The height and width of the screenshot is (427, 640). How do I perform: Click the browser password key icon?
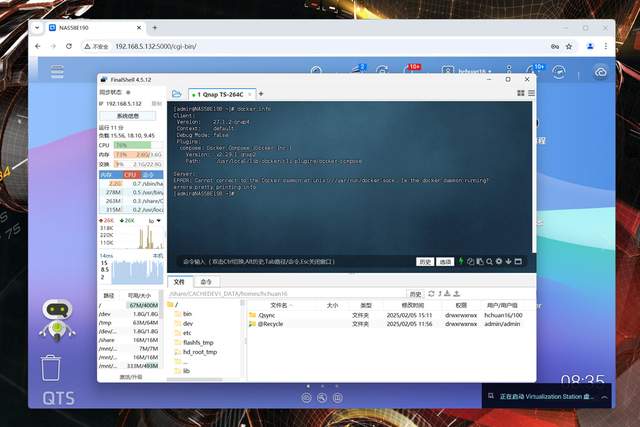(555, 47)
